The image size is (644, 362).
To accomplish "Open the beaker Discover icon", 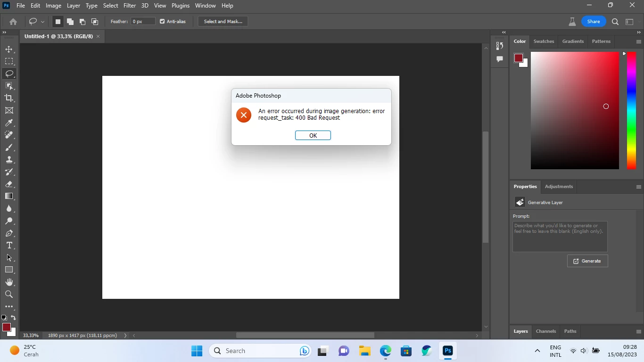I will pyautogui.click(x=572, y=21).
